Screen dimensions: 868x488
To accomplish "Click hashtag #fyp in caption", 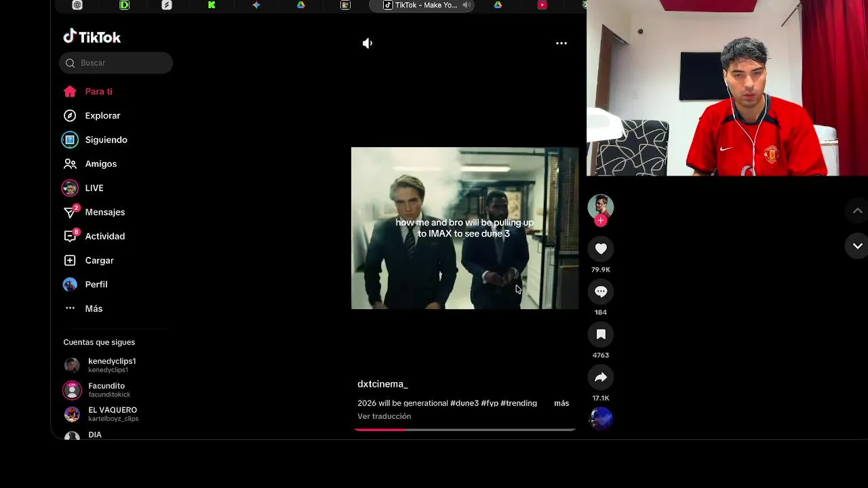I will (x=490, y=403).
